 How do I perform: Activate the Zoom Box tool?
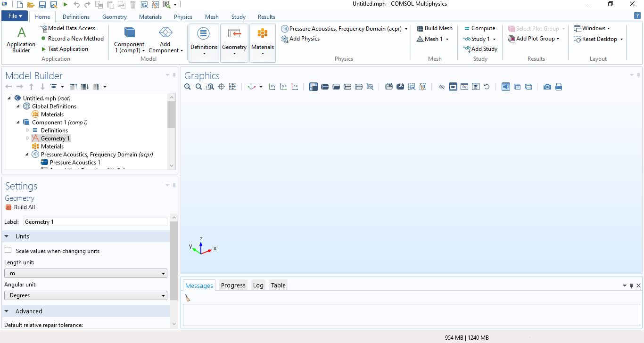[x=210, y=87]
